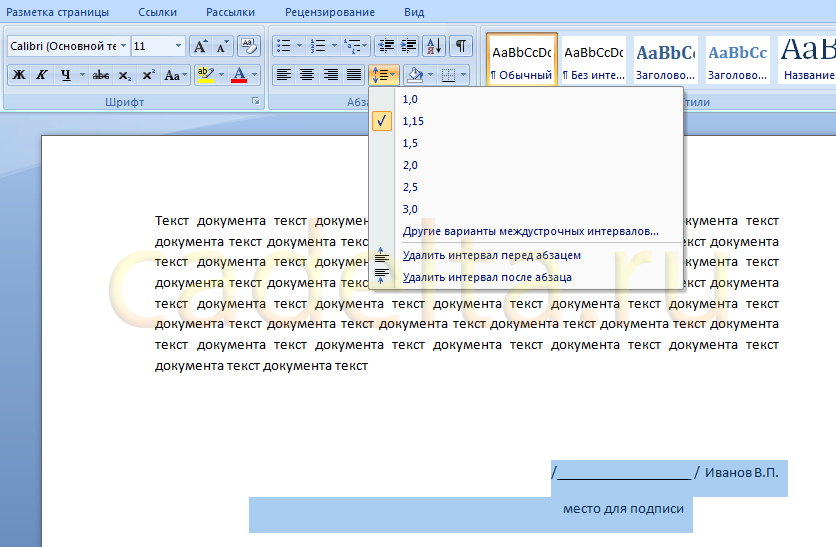Apply the Без интервала style

[x=594, y=60]
